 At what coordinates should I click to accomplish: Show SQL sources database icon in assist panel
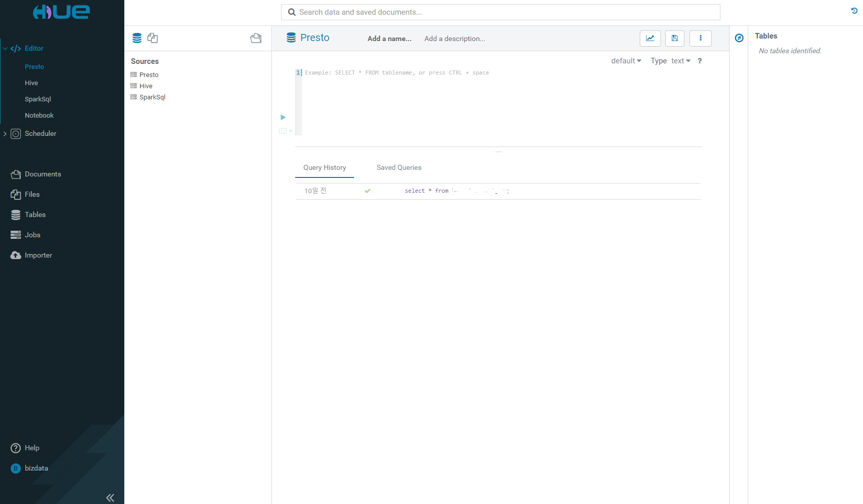click(x=137, y=38)
